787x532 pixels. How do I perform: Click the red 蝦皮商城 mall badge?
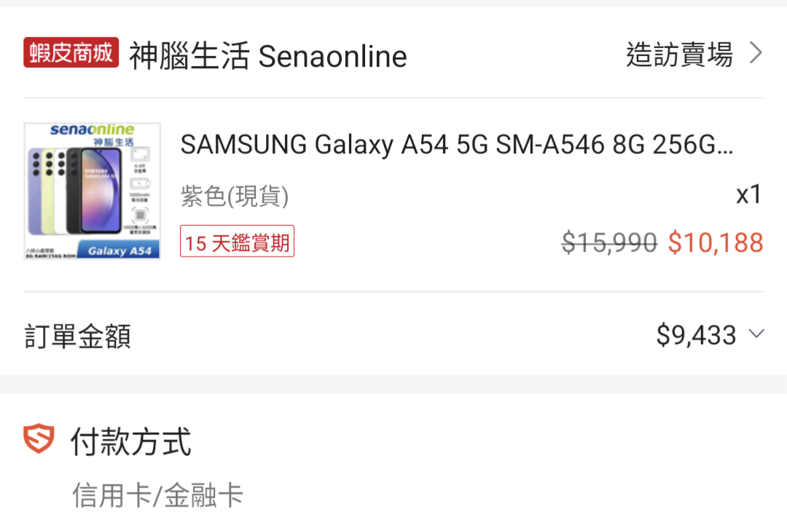coord(71,53)
